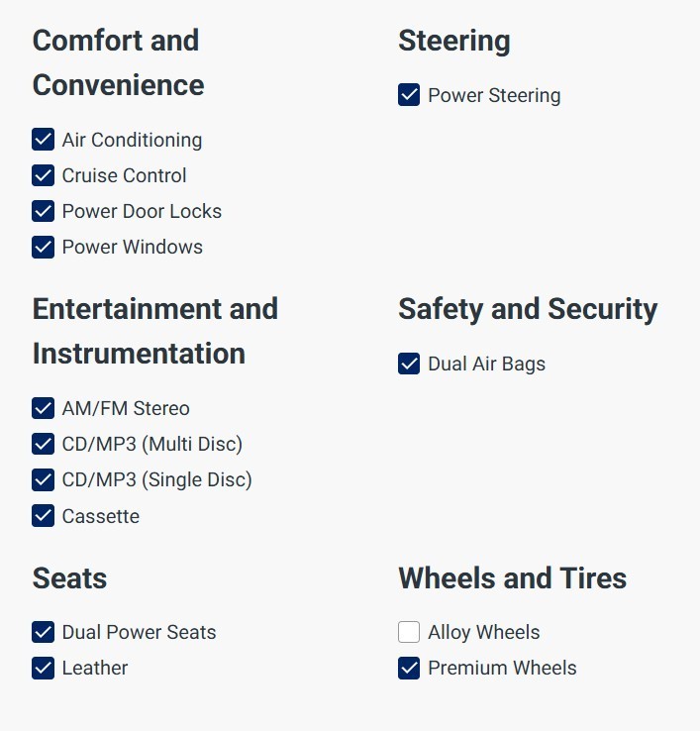The height and width of the screenshot is (731, 700).
Task: Deselect CD/MP3 (Single Disc) checkbox
Action: pyautogui.click(x=44, y=479)
